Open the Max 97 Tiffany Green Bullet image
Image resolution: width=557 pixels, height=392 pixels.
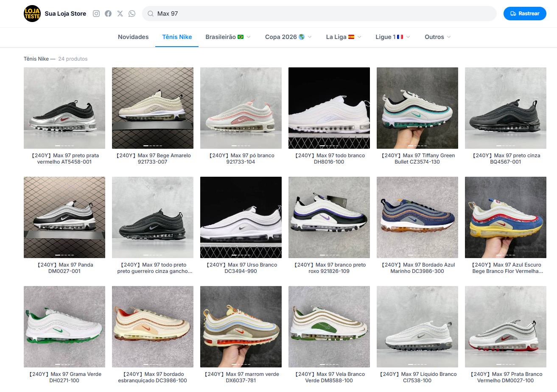pyautogui.click(x=417, y=108)
